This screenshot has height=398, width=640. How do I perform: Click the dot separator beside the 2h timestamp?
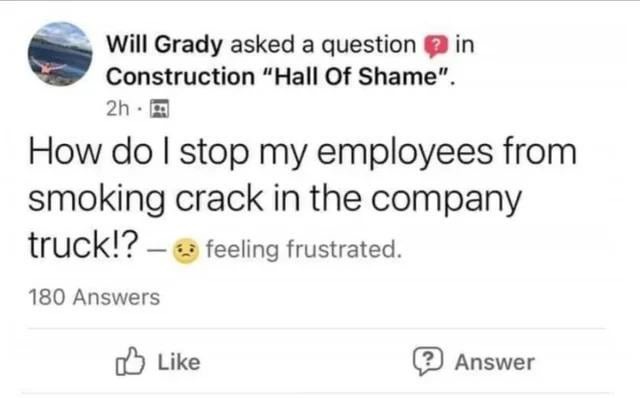140,109
